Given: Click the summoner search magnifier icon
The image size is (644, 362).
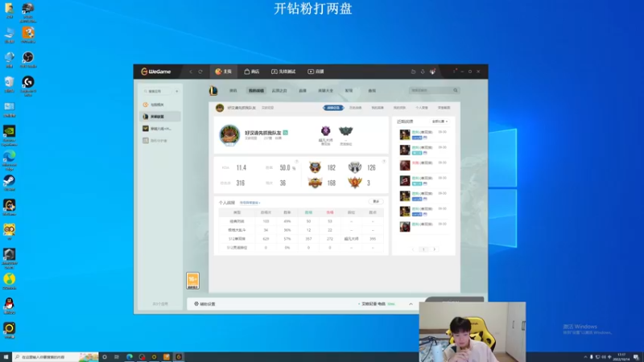Looking at the screenshot, I should (x=456, y=90).
